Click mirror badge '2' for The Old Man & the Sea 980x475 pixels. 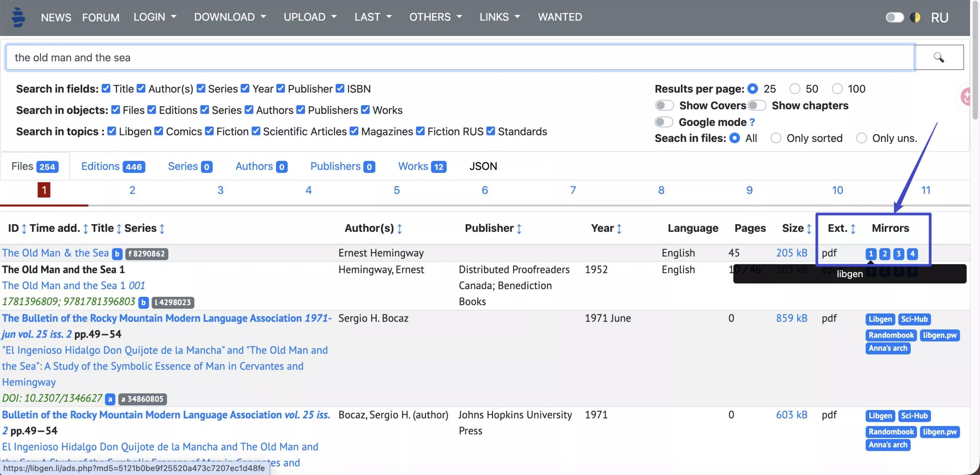884,254
